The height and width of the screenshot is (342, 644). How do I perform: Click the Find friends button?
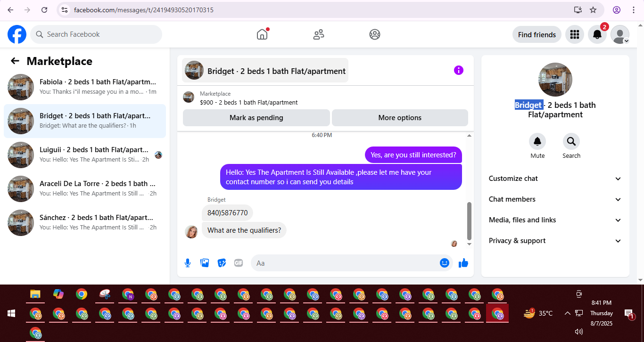537,34
